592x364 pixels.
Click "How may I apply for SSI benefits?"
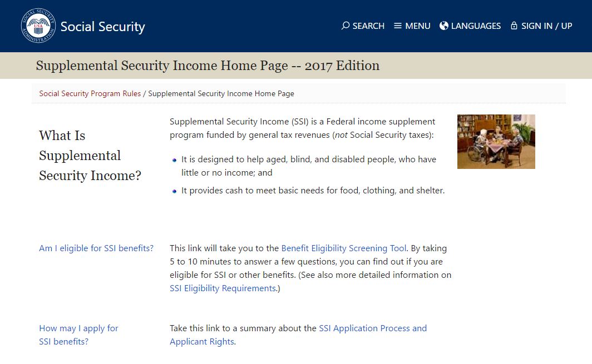pos(78,335)
